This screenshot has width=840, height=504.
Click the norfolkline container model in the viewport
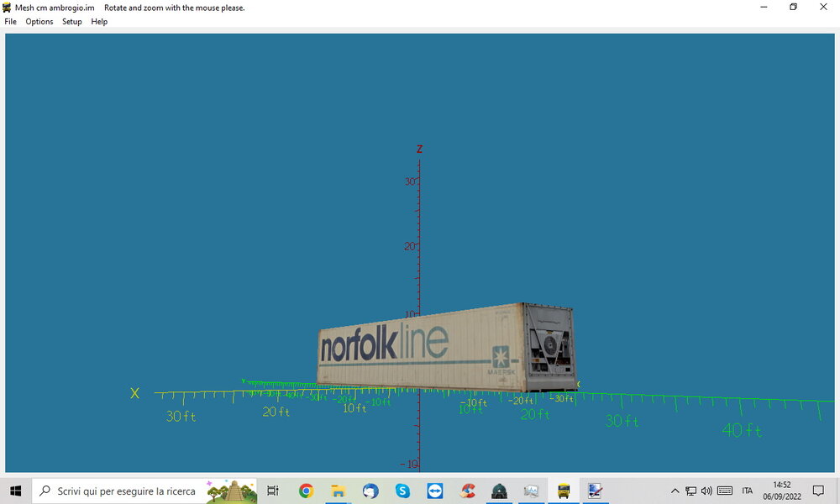click(x=446, y=348)
